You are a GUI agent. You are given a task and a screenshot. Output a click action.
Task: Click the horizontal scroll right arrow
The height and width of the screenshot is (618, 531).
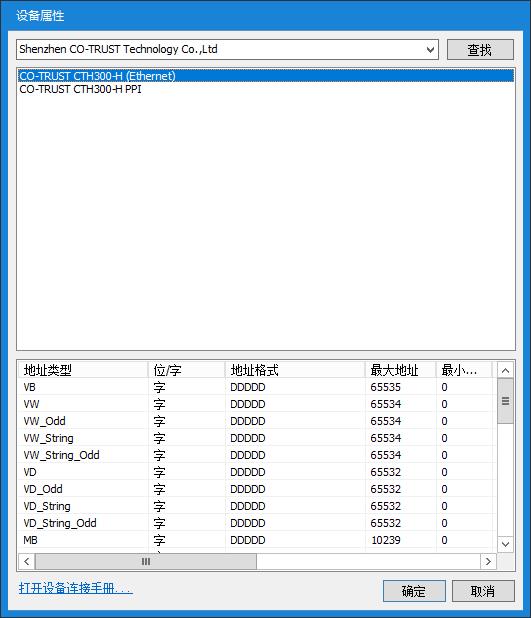[x=488, y=561]
